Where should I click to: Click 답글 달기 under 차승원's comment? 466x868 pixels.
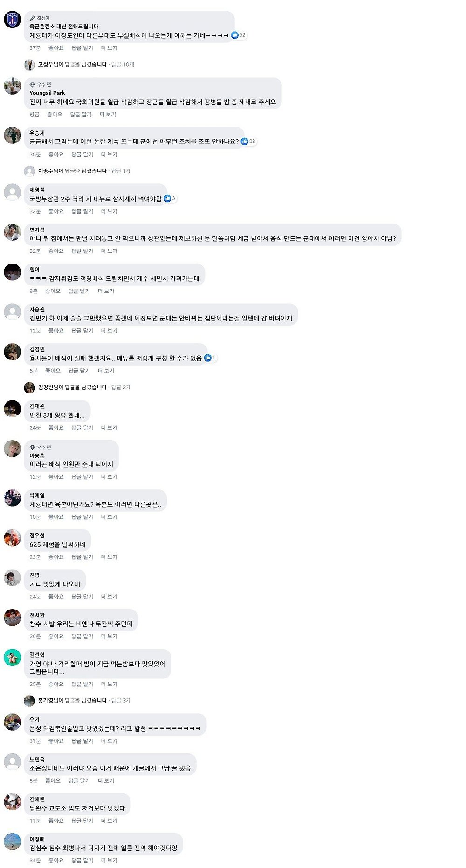click(82, 331)
